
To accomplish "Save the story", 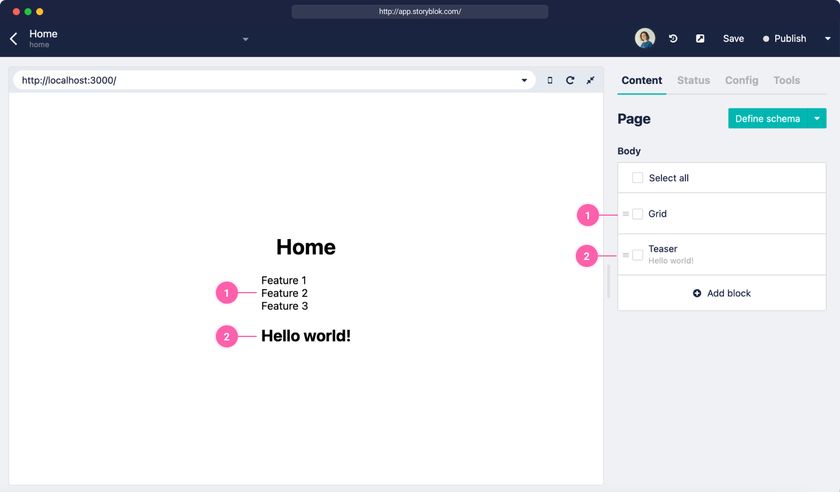I will tap(733, 39).
